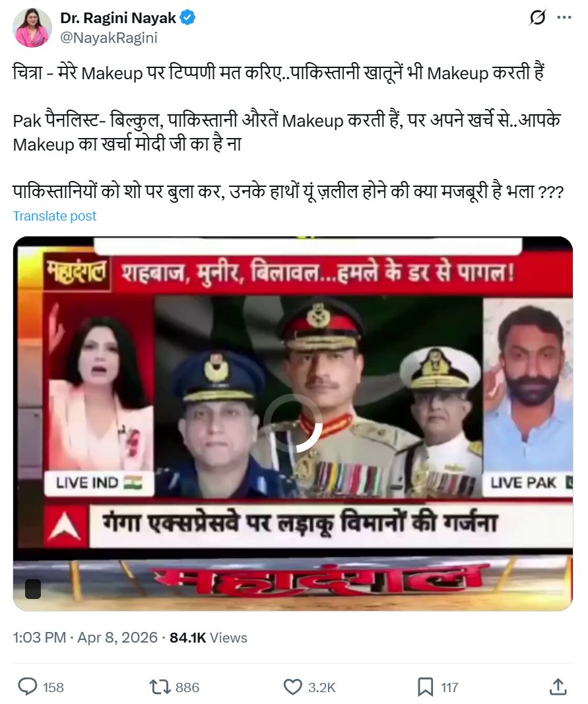
Task: Click the reply speech bubble icon
Action: 28,687
